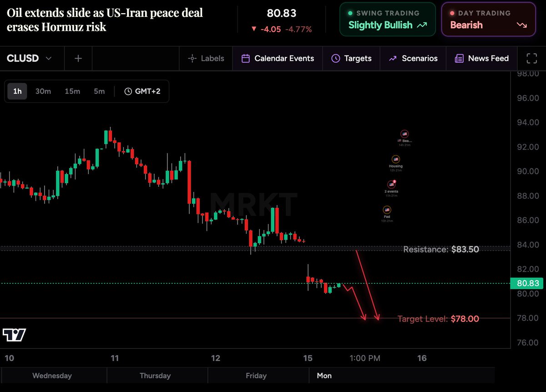Click the 98.00 price axis label

[528, 74]
